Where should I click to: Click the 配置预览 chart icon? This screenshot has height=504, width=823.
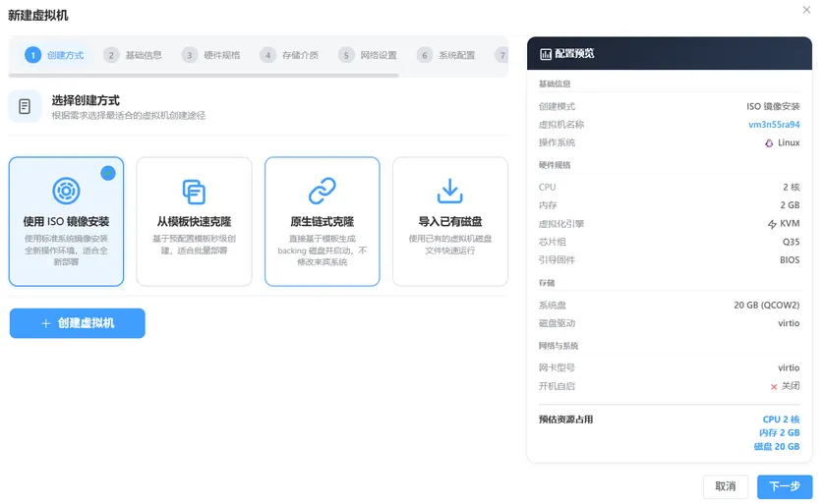[x=546, y=54]
